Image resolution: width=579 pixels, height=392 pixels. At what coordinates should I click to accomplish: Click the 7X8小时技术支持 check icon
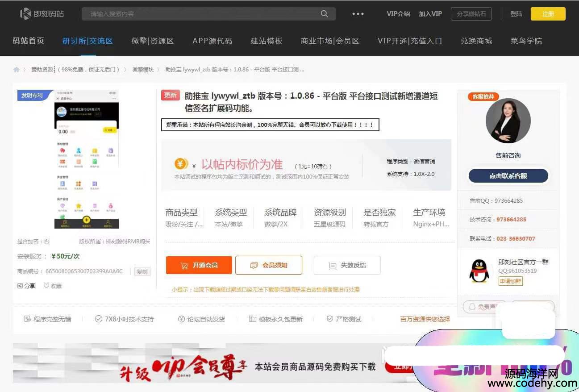99,319
